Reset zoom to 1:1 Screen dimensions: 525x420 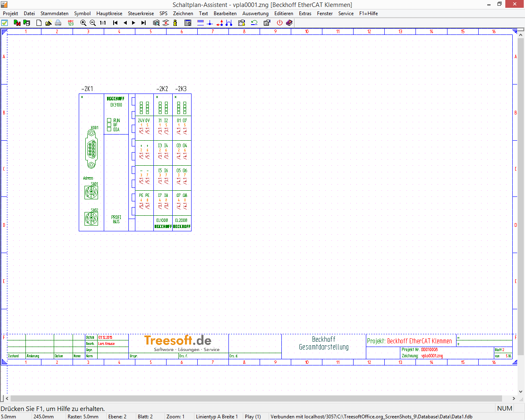point(103,23)
